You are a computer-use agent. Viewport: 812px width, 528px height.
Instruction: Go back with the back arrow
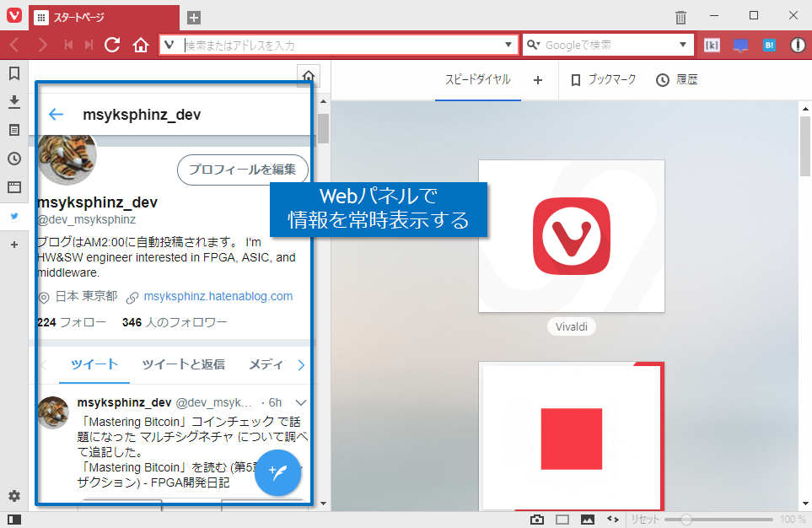[x=14, y=45]
